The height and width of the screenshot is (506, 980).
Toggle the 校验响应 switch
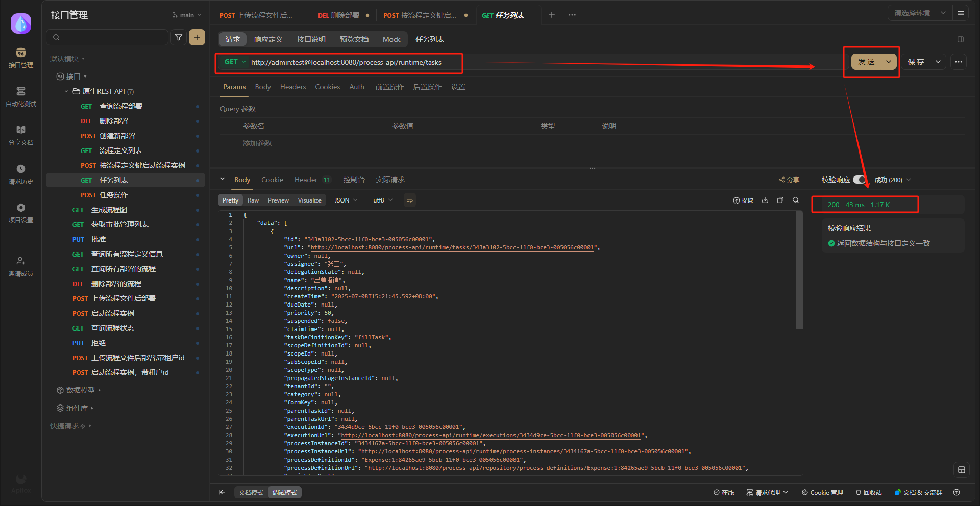[x=859, y=180]
